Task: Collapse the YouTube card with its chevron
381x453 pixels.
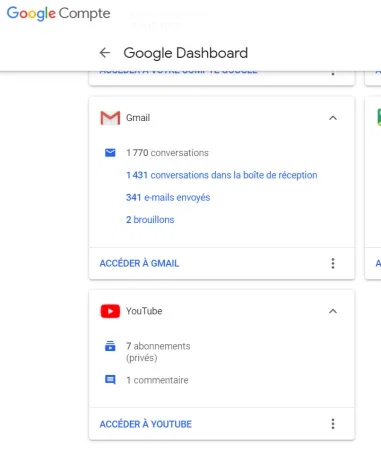Action: click(x=333, y=311)
